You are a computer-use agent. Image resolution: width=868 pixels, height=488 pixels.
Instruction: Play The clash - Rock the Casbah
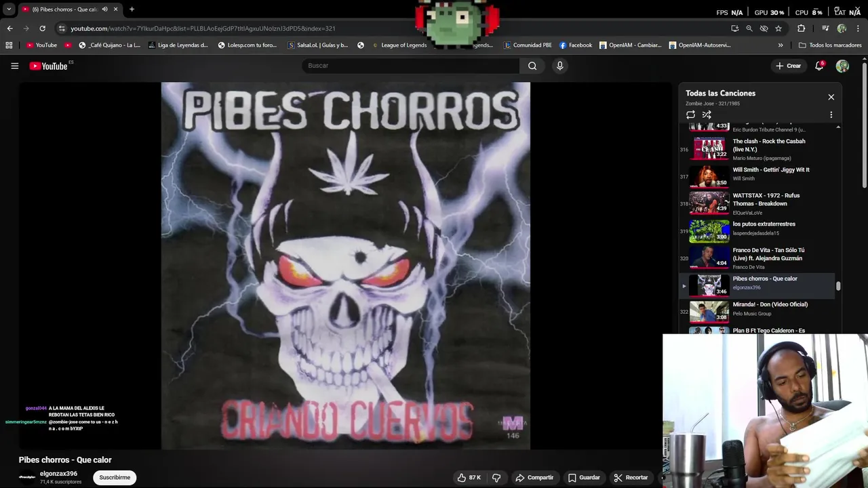(x=769, y=145)
